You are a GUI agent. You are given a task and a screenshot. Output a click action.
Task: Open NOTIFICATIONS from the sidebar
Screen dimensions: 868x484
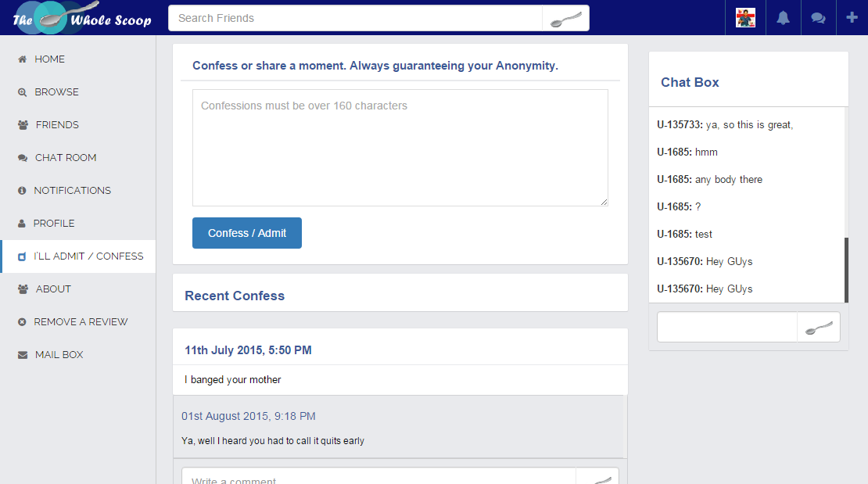(x=72, y=191)
